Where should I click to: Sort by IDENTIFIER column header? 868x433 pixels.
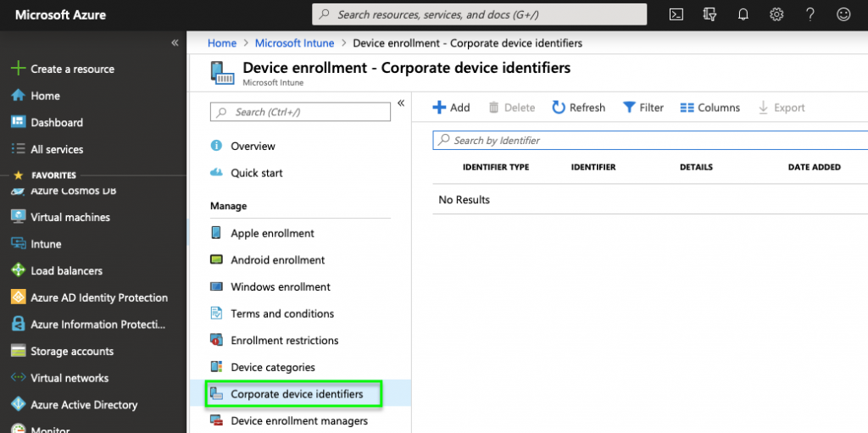click(x=593, y=167)
